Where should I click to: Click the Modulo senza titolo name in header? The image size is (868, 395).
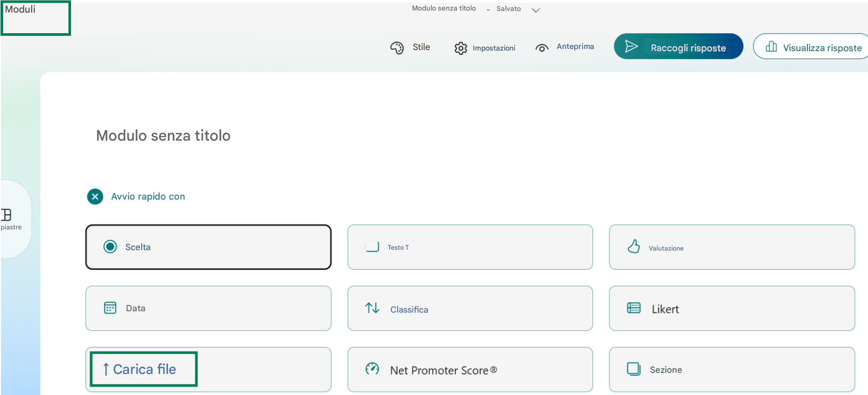444,8
